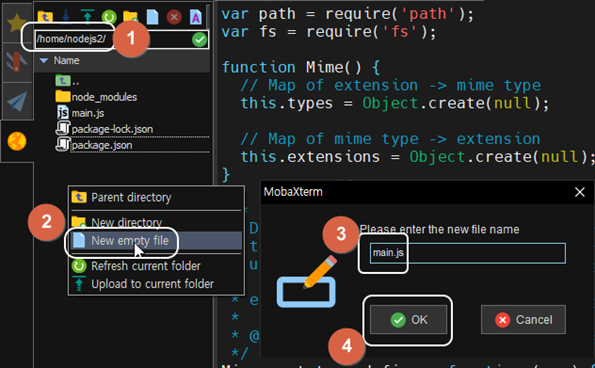The width and height of the screenshot is (595, 368).
Task: Click the new folder toolbar icon
Action: 130,17
